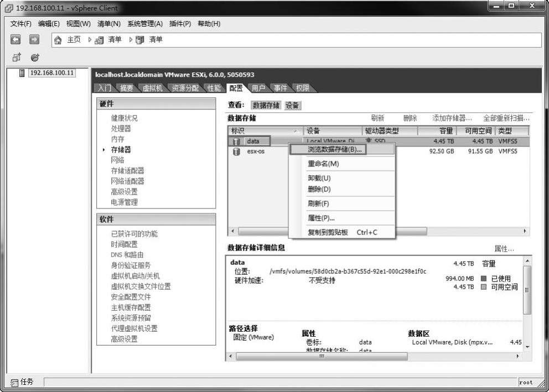Toggle the 数据存储 view button

pyautogui.click(x=266, y=106)
